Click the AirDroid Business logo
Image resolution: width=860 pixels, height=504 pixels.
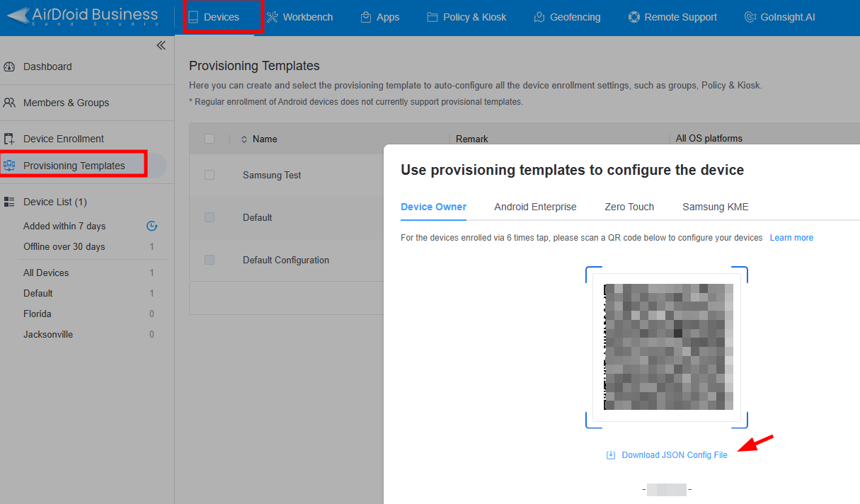(83, 16)
